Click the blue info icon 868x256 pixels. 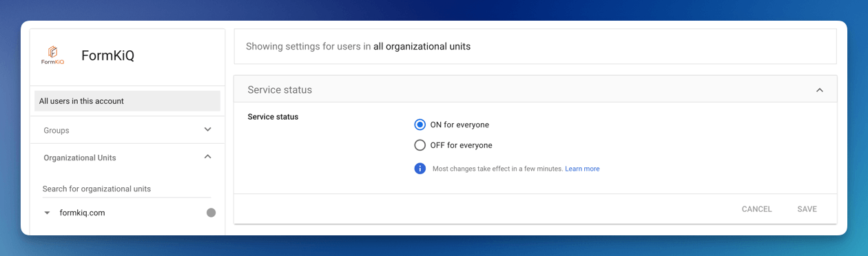point(420,169)
